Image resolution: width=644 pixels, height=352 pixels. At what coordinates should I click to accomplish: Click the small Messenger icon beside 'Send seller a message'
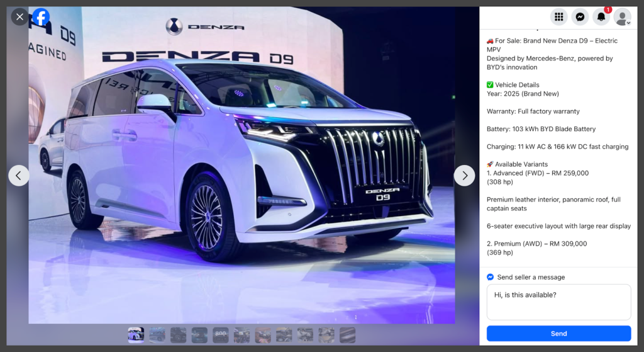491,277
